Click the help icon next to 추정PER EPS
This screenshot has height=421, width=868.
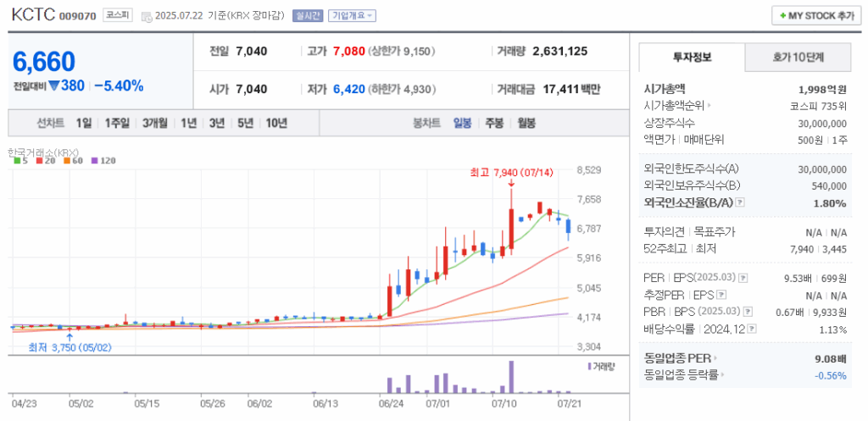(722, 295)
